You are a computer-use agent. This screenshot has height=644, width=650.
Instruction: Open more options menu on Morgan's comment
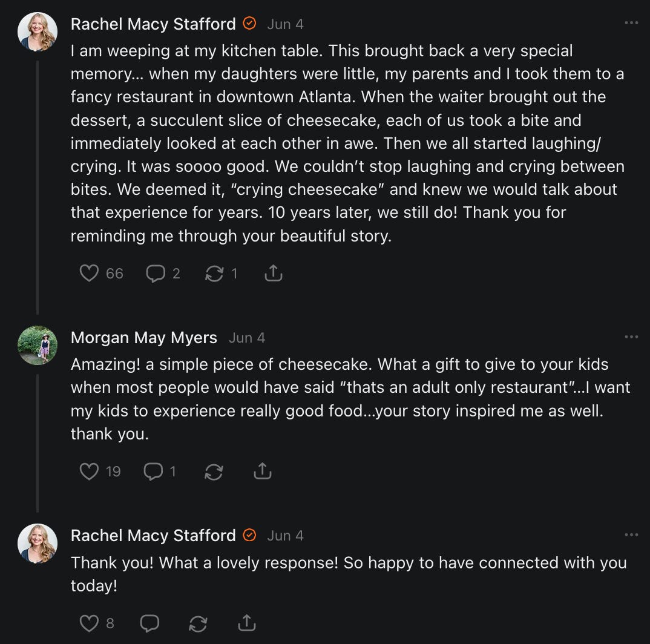[631, 337]
